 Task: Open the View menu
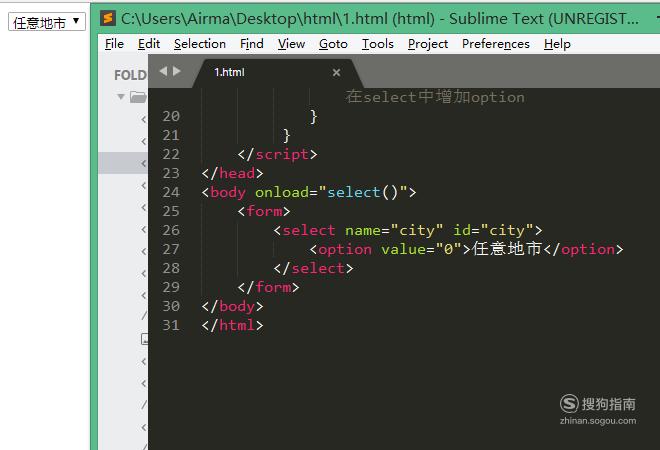click(291, 44)
